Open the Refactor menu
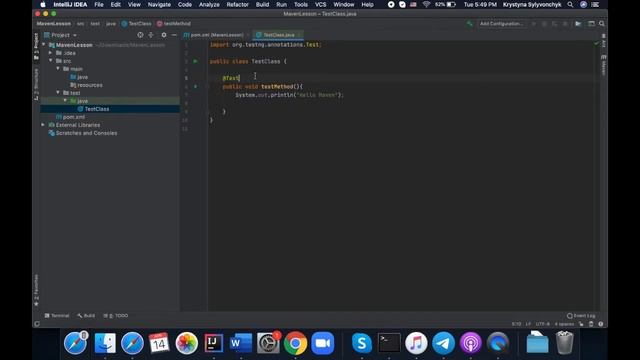Image resolution: width=640 pixels, height=360 pixels. pos(238,4)
